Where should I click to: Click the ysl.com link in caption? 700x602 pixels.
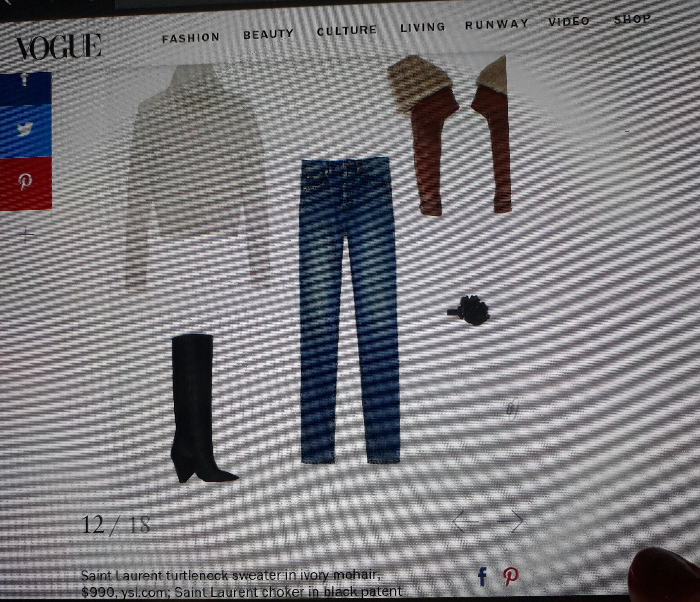pyautogui.click(x=143, y=592)
